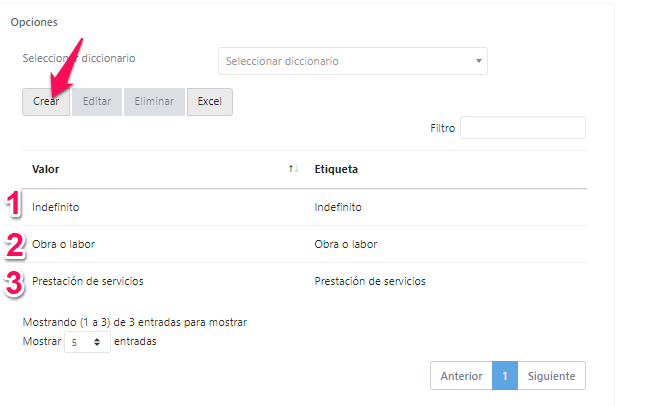Select the Prestación de servicios value cell
The width and height of the screenshot is (655, 406).
click(x=88, y=281)
